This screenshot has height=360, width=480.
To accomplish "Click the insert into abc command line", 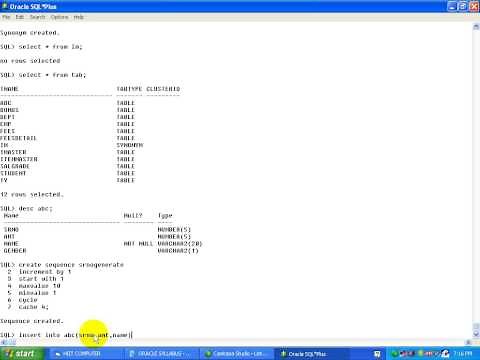I will (x=66, y=335).
